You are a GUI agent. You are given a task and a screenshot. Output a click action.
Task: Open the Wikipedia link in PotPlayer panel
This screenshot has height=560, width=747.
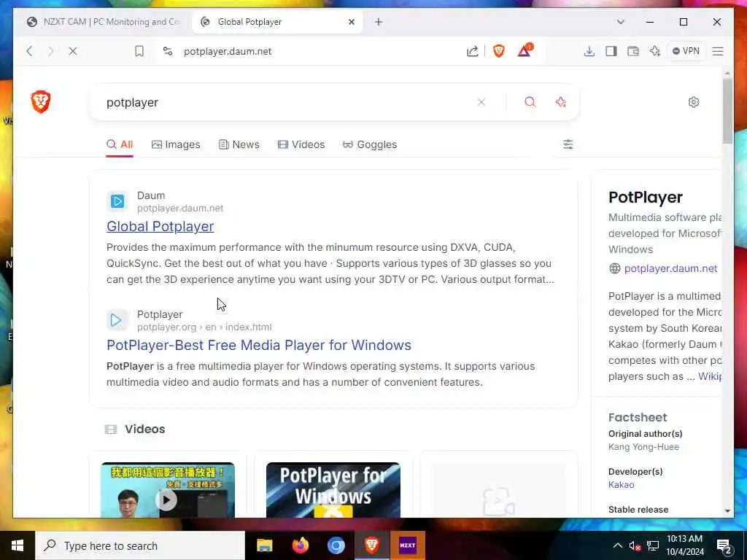710,376
